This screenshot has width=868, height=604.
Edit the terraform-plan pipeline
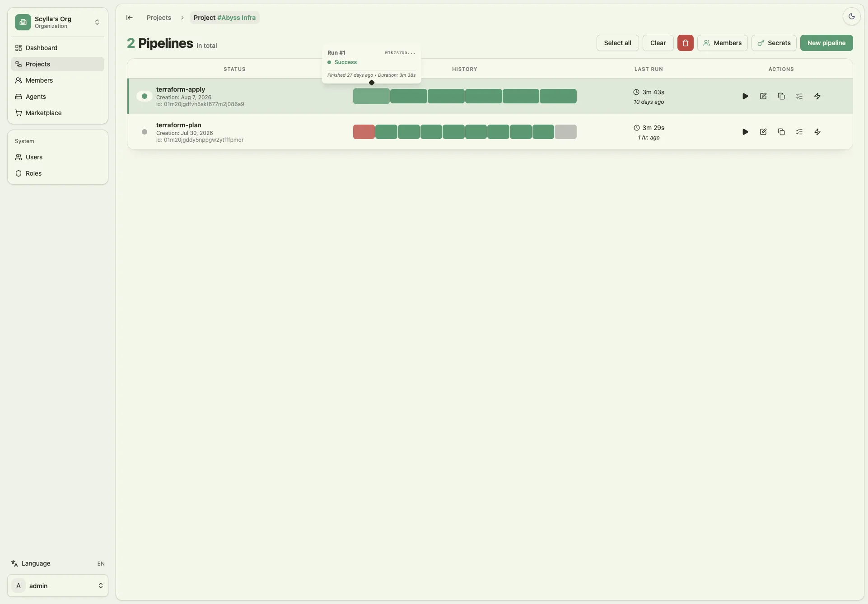click(x=763, y=132)
